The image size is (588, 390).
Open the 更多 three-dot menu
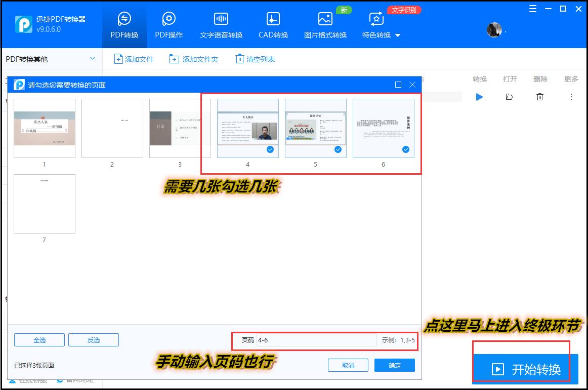(571, 97)
